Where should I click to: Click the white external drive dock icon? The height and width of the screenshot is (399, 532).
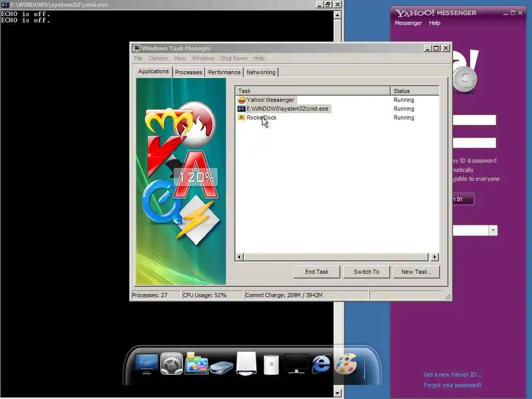click(x=246, y=363)
